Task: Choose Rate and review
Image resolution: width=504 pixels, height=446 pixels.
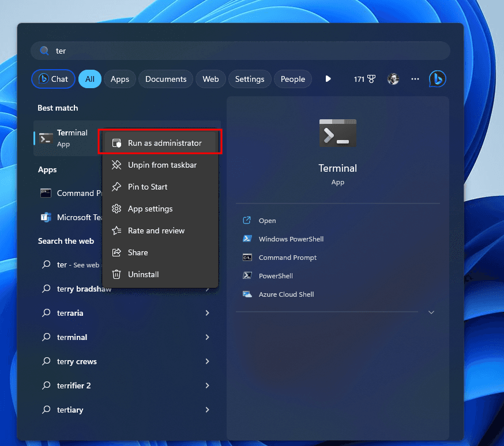Action: click(160, 230)
